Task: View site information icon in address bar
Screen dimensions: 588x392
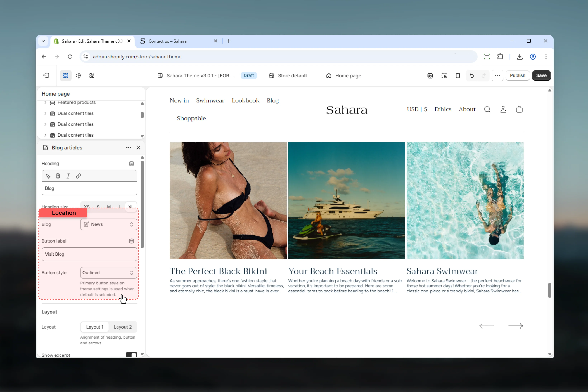Action: tap(86, 57)
